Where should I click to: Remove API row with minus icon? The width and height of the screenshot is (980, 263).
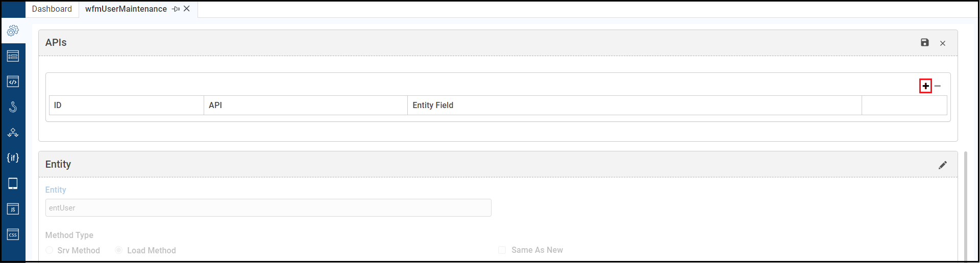point(938,86)
